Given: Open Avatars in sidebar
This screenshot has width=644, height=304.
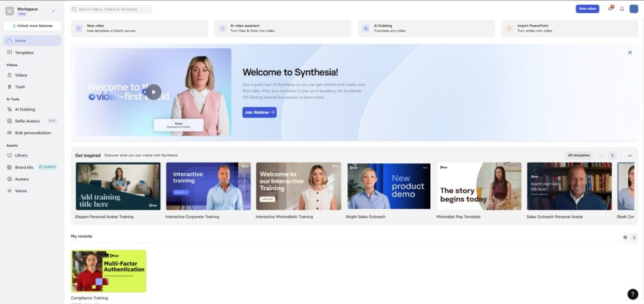Looking at the screenshot, I should (32, 179).
